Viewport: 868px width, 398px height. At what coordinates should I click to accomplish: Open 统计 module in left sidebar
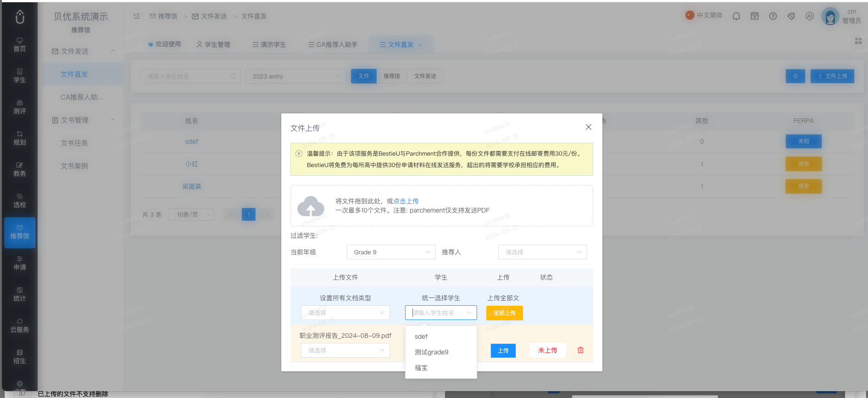click(x=20, y=295)
